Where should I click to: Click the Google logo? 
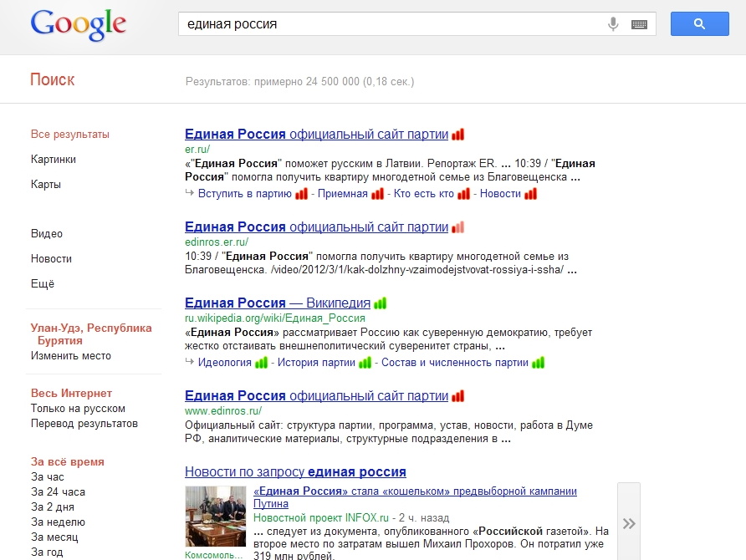pyautogui.click(x=79, y=25)
